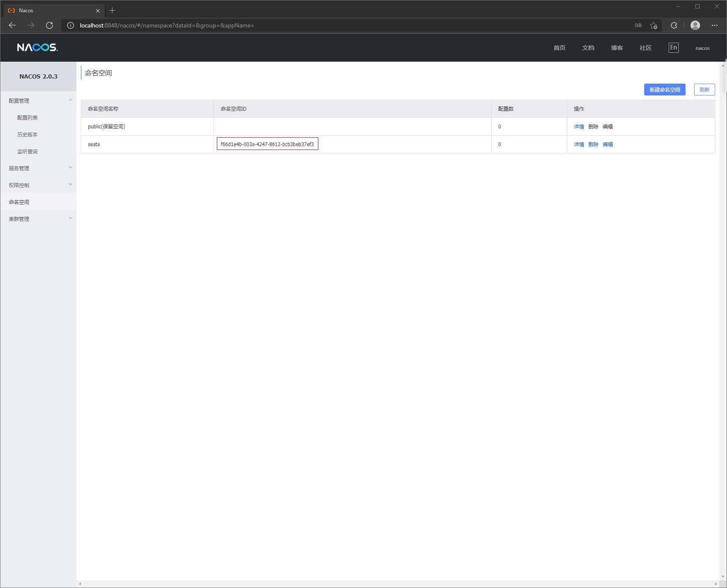Viewport: 727px width, 588px height.
Task: Select 命名空间 in sidebar
Action: coord(38,202)
